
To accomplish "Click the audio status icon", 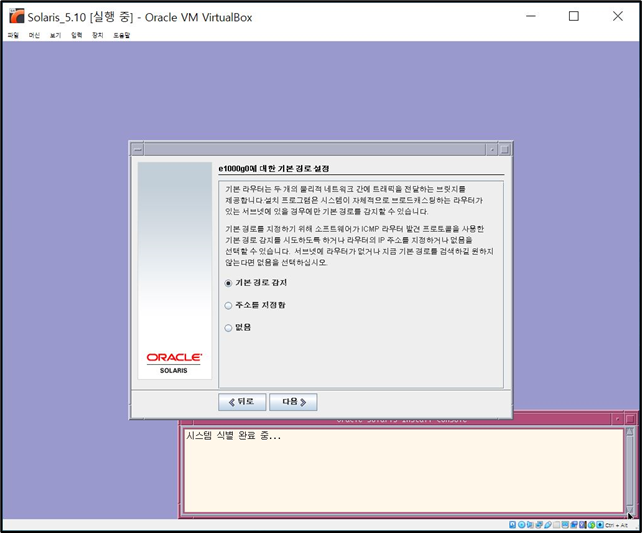I will [x=530, y=525].
